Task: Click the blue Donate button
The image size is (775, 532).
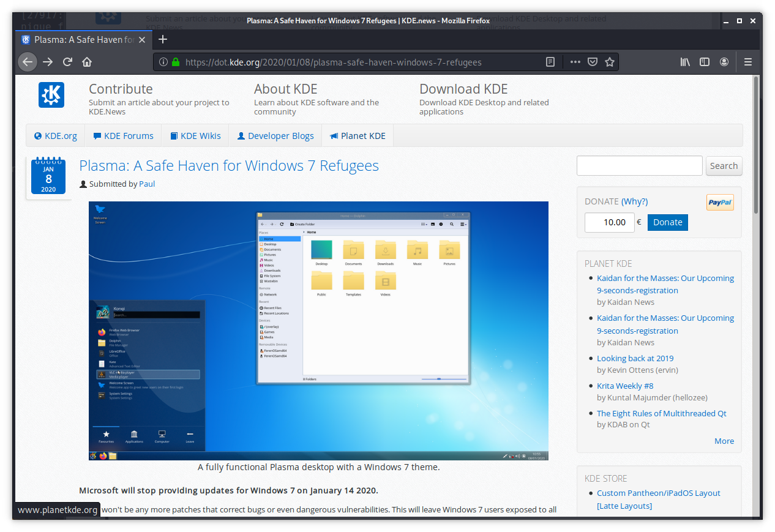Action: [668, 222]
